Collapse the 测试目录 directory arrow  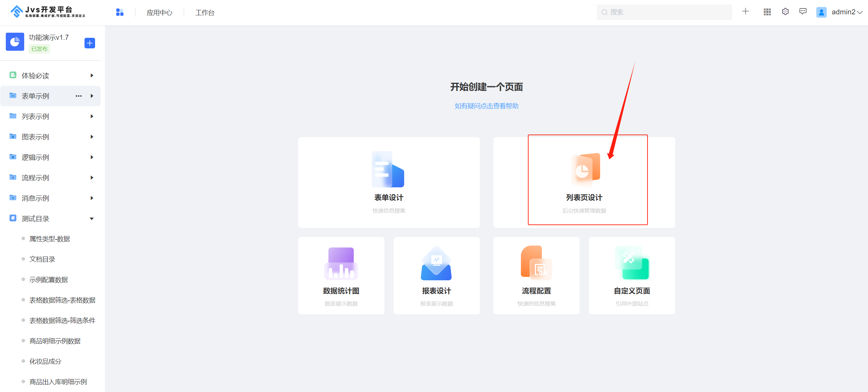click(x=92, y=219)
